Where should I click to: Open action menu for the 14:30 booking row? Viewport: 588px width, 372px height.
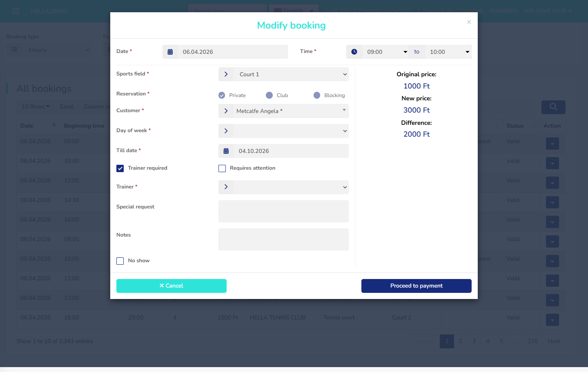pyautogui.click(x=552, y=202)
